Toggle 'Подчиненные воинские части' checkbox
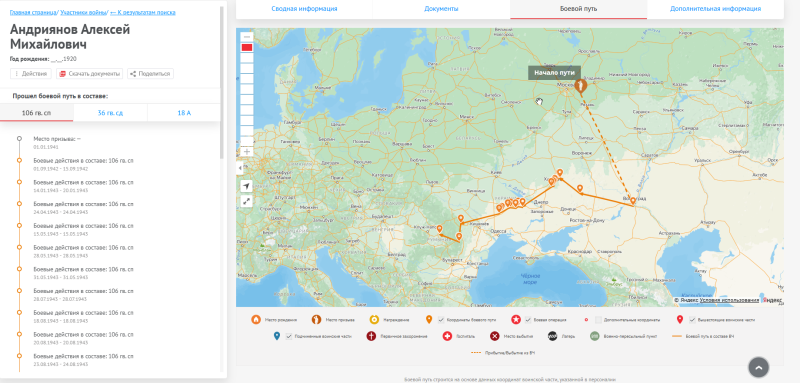800x383 pixels. 289,336
